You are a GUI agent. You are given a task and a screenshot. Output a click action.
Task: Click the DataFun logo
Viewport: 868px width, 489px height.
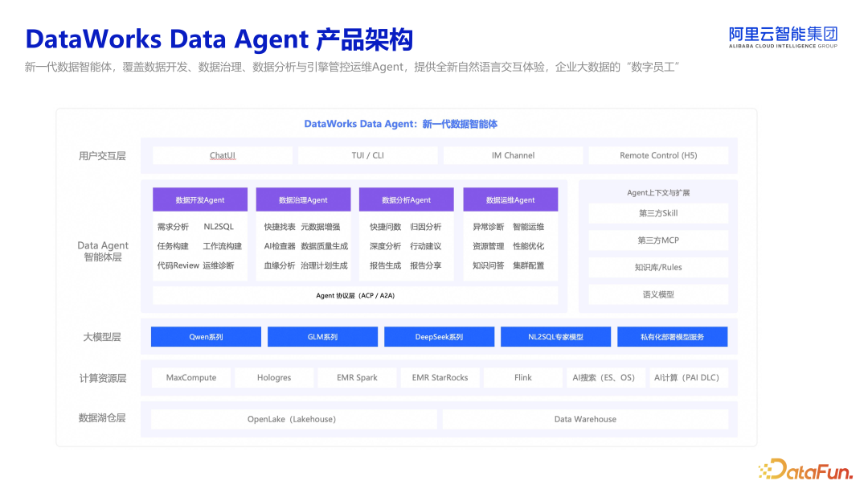click(805, 469)
